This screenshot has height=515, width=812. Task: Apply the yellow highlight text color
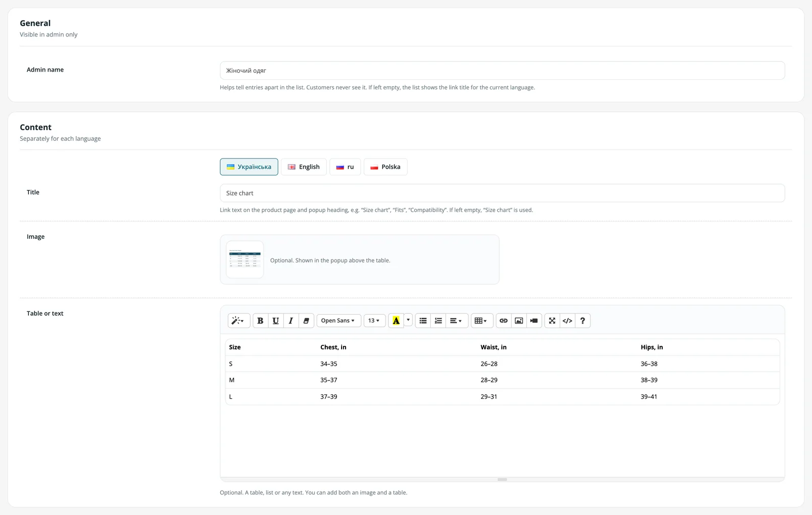pos(396,320)
